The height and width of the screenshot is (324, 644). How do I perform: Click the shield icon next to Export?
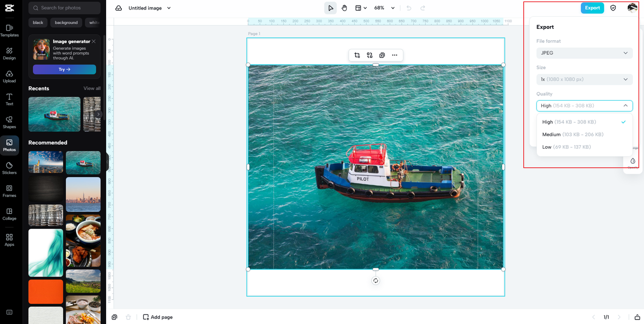pyautogui.click(x=613, y=8)
